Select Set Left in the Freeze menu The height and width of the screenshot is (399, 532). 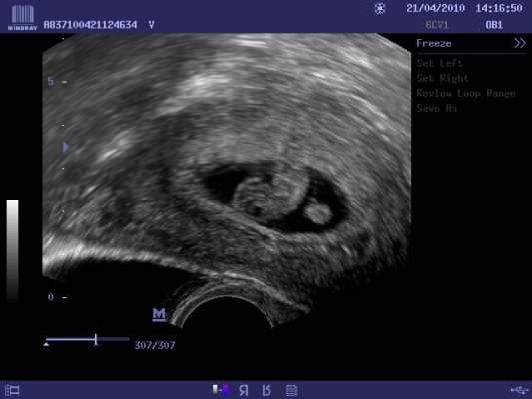coord(440,63)
